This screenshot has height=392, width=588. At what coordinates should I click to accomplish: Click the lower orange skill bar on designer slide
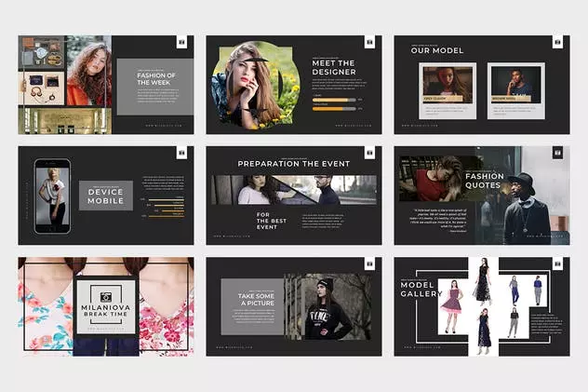[x=334, y=109]
